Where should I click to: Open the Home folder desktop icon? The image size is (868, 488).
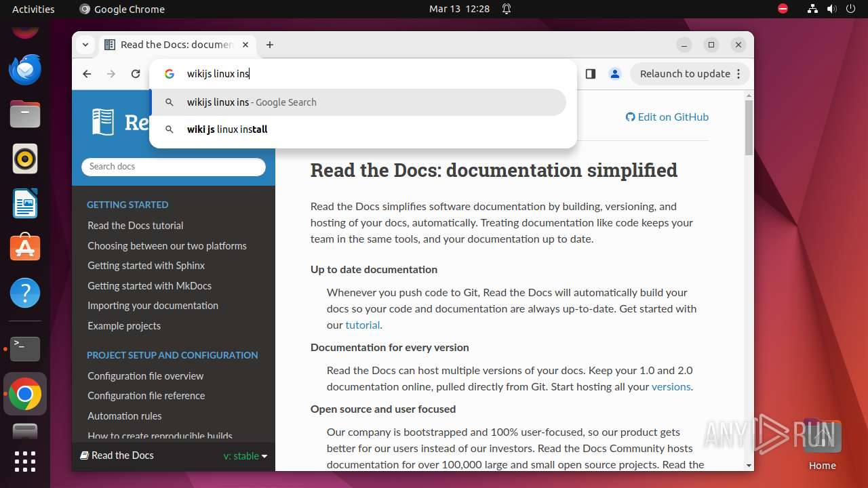pos(822,444)
